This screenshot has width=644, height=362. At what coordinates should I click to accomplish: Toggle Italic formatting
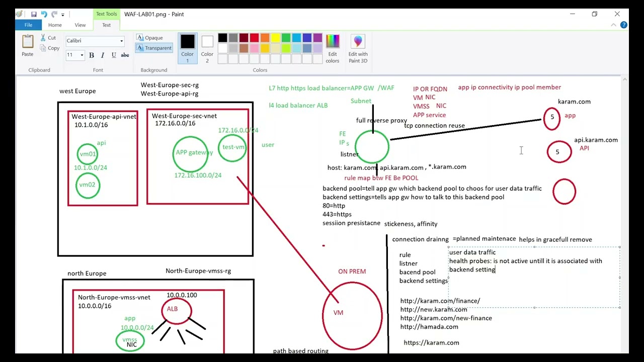[x=103, y=55]
